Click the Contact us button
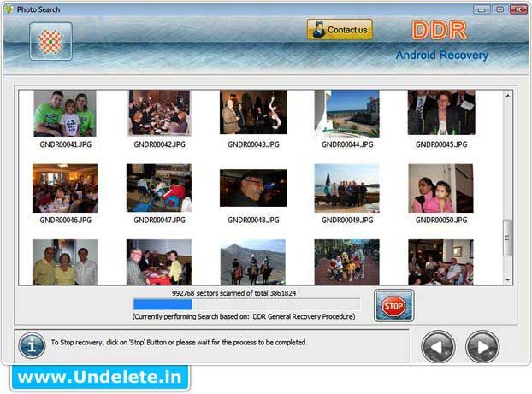The image size is (532, 394). pos(340,30)
